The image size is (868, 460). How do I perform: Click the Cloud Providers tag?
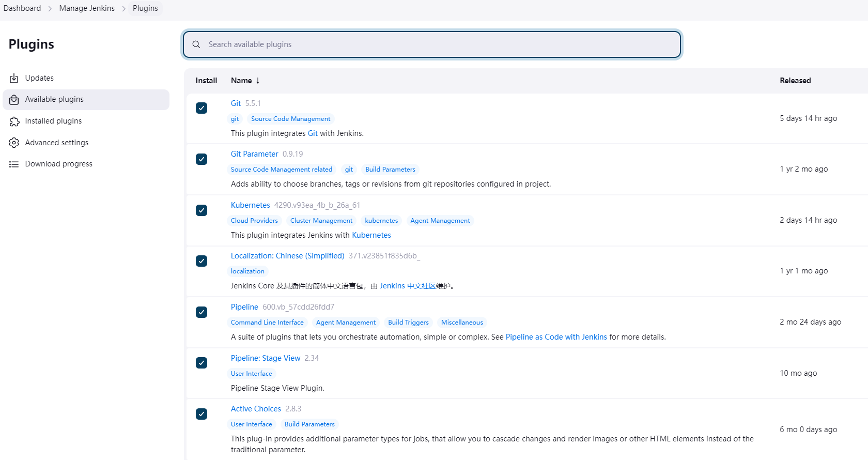click(x=254, y=221)
